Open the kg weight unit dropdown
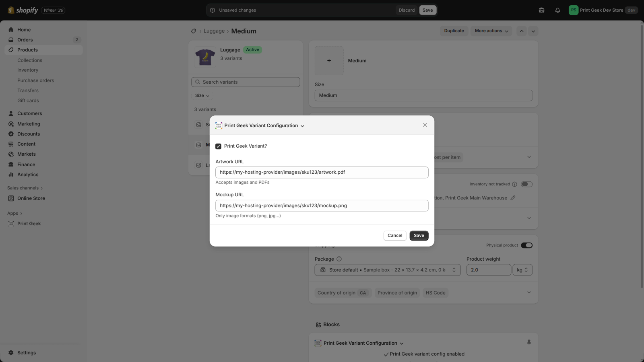This screenshot has width=644, height=362. 522,270
